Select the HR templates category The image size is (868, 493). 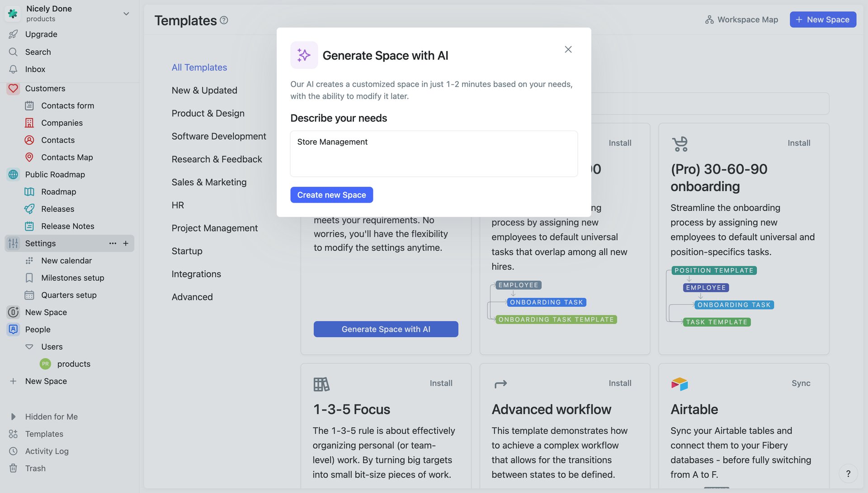click(x=177, y=205)
